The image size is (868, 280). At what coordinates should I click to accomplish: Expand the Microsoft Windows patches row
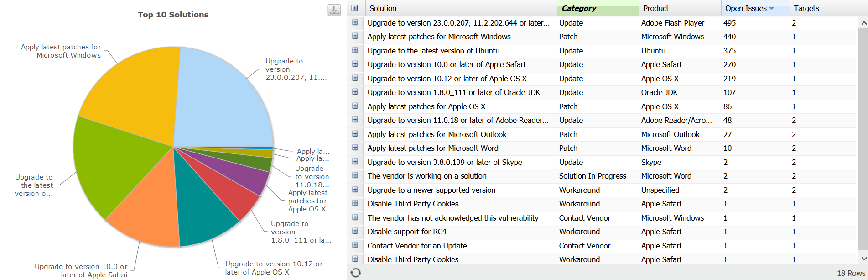point(355,36)
